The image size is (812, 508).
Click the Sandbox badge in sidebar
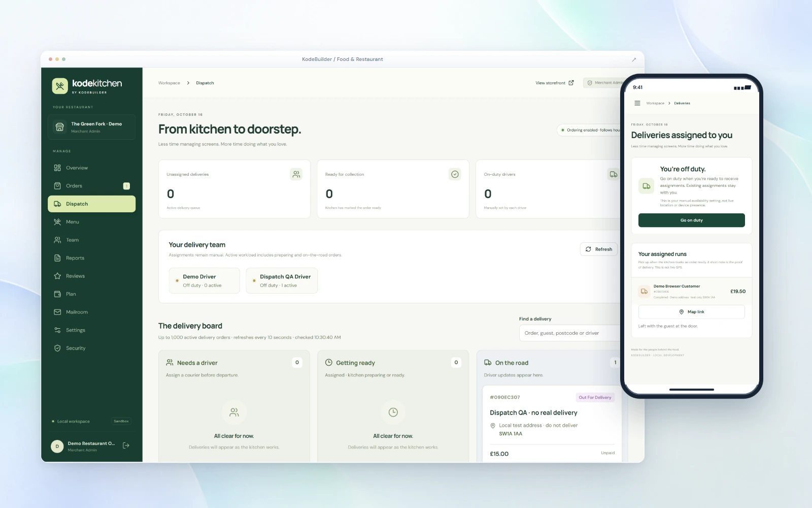click(121, 421)
